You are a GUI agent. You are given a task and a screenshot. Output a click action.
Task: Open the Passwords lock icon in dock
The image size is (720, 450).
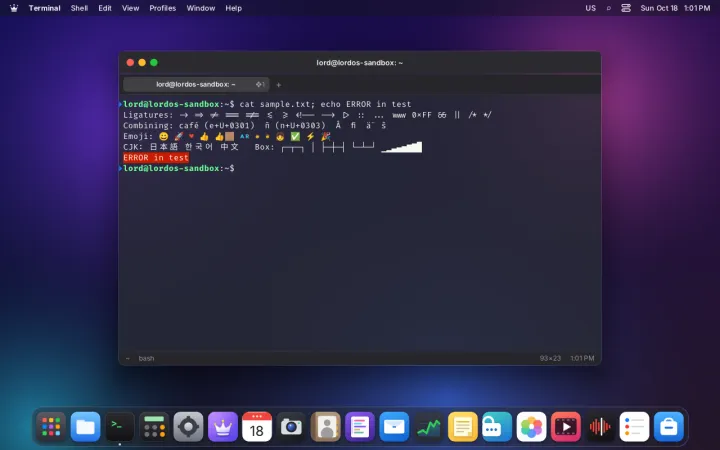[x=497, y=427]
